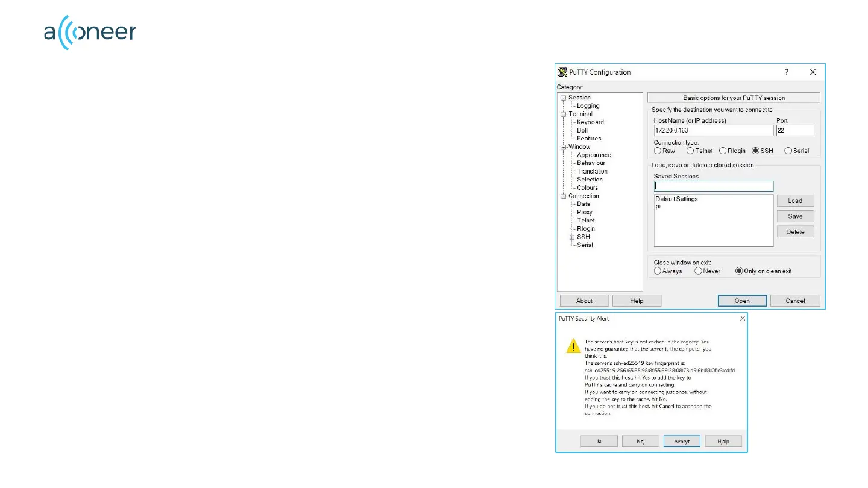Select the pi saved session
This screenshot has width=868, height=488.
[x=658, y=206]
